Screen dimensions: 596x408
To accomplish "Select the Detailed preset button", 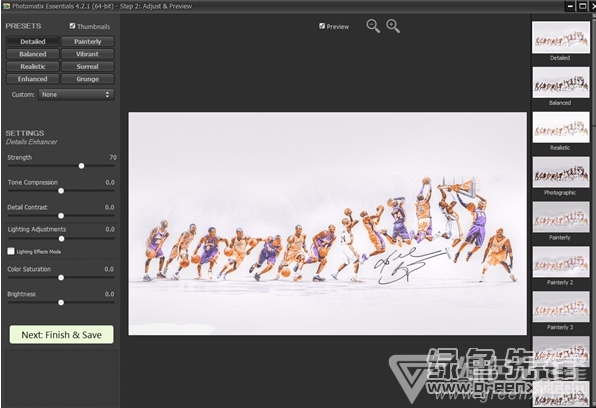I will 33,41.
